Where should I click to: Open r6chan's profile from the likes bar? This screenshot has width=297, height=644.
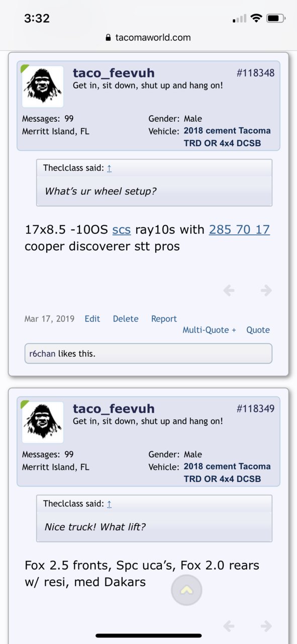click(x=43, y=354)
